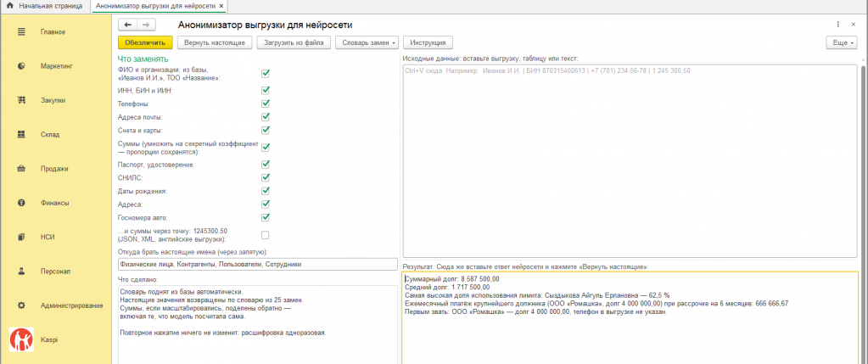The image size is (868, 364).
Task: Click the back arrow navigation button
Action: tap(128, 25)
